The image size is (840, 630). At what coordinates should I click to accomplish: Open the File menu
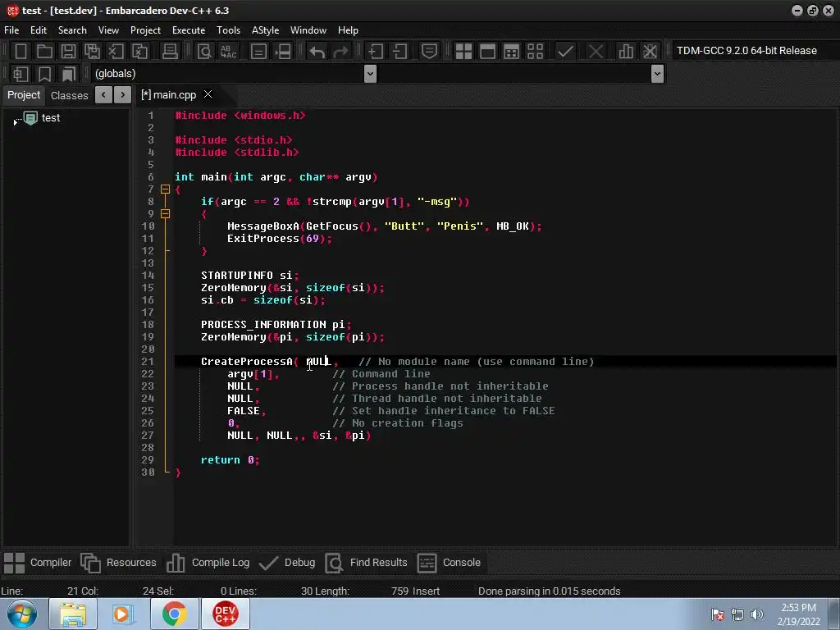11,30
